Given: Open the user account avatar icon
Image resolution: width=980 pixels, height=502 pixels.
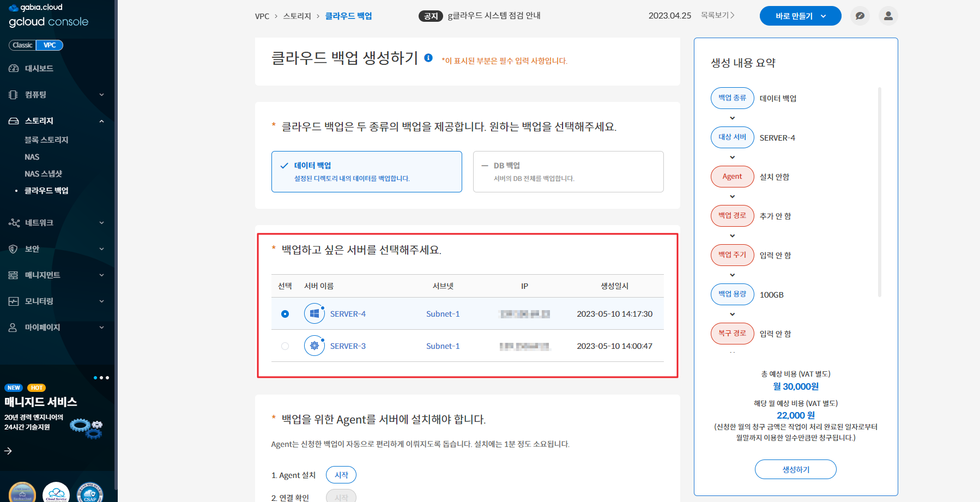Looking at the screenshot, I should 888,16.
